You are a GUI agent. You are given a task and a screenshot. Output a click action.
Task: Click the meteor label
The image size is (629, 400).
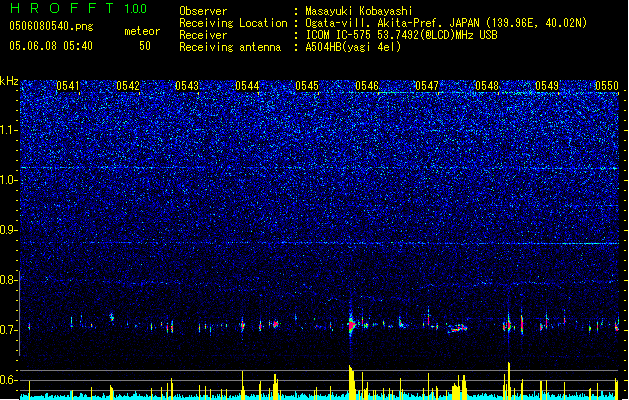[x=142, y=31]
